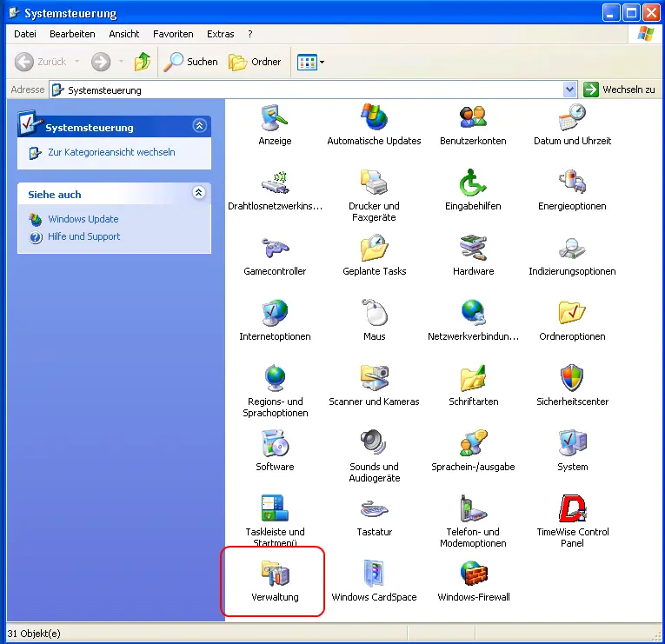Click the Wechseln zu go button
This screenshot has width=665, height=644.
(619, 90)
